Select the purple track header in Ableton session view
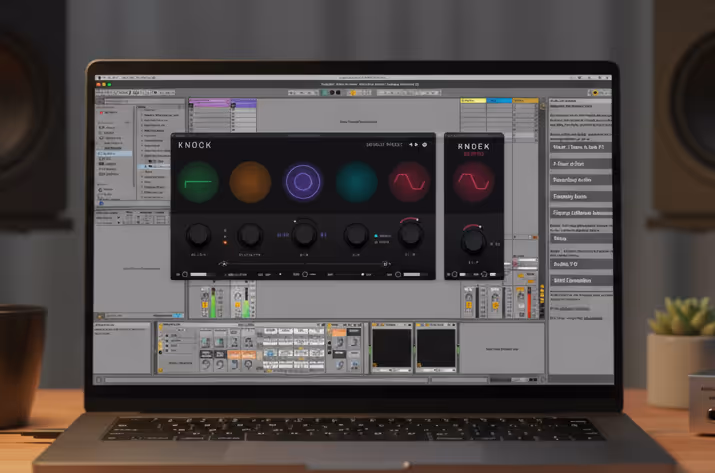The height and width of the screenshot is (473, 715). (244, 101)
